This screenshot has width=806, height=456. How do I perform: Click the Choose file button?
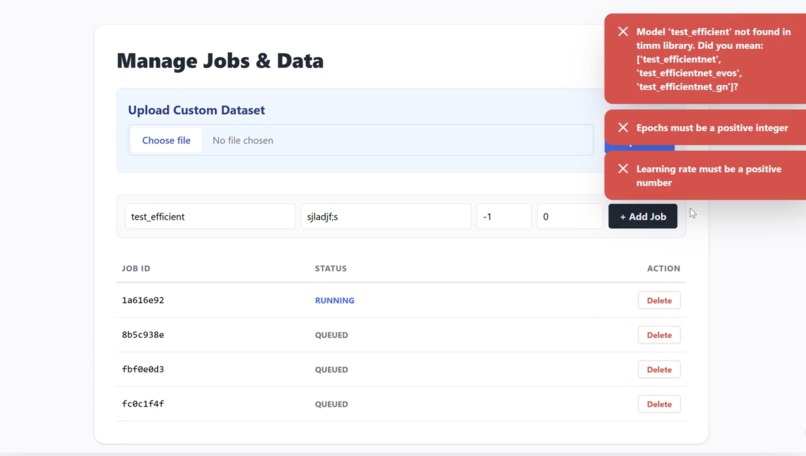166,140
